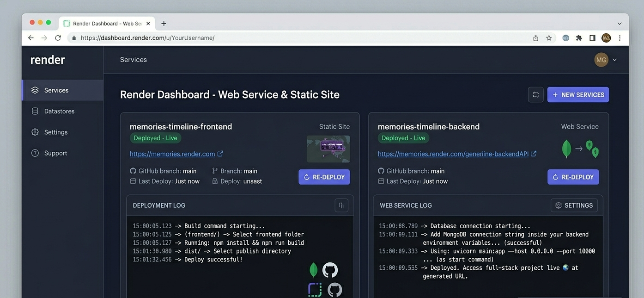
Task: Re-deploy the memories-timeline-backend service
Action: pyautogui.click(x=573, y=177)
